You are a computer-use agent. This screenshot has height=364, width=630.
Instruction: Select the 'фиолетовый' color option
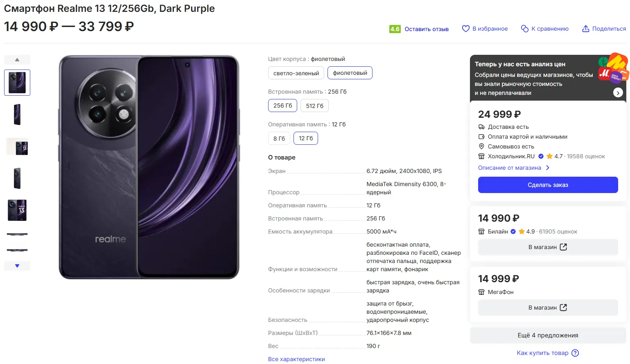[x=350, y=73]
